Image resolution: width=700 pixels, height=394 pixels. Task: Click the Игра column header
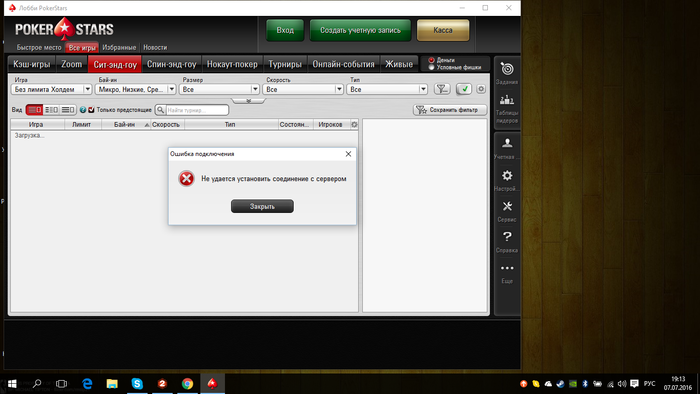point(36,124)
